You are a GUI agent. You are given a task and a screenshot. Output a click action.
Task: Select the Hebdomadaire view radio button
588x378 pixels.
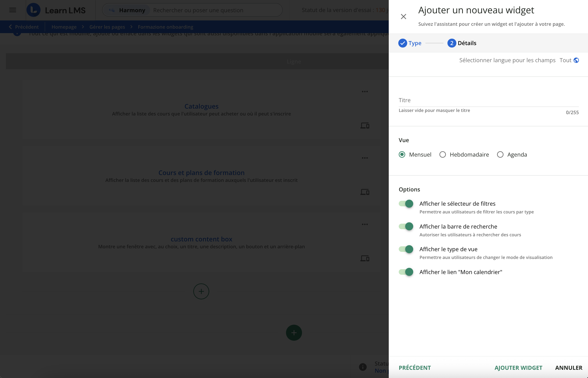click(443, 155)
